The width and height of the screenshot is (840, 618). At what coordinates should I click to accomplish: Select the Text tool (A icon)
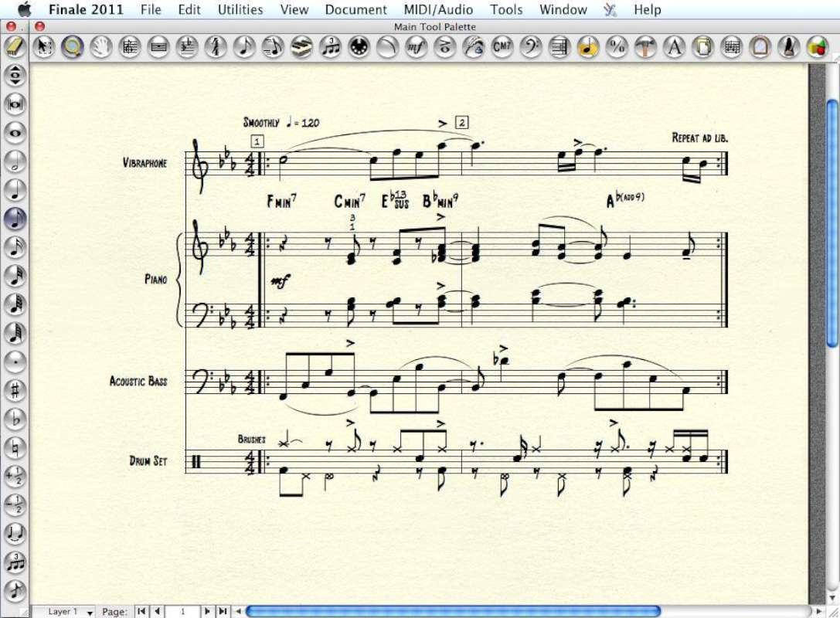pyautogui.click(x=674, y=46)
